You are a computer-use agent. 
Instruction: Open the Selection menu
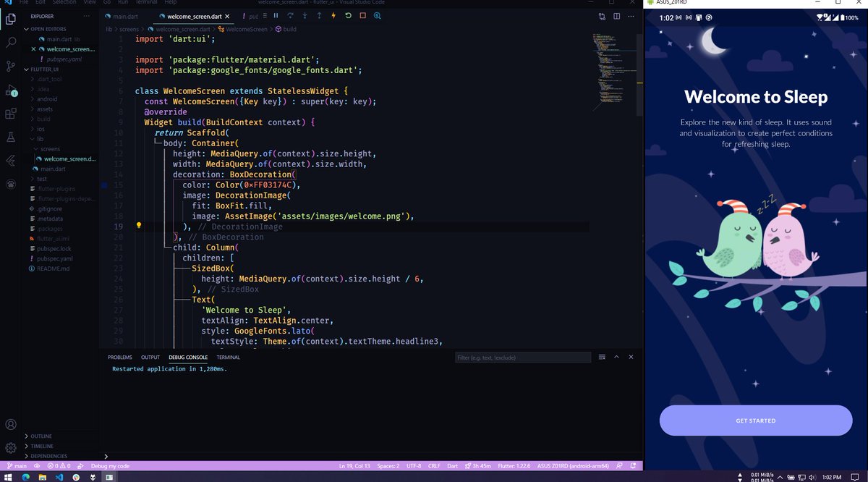tap(64, 2)
